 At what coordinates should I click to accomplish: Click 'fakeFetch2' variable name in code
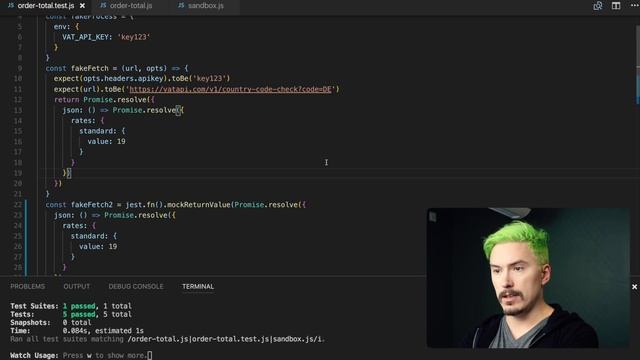coord(92,204)
